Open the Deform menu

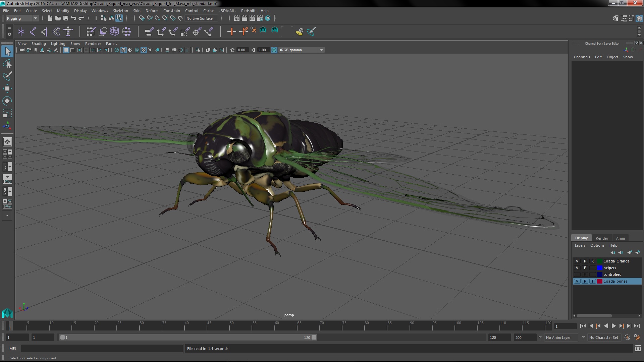(152, 11)
